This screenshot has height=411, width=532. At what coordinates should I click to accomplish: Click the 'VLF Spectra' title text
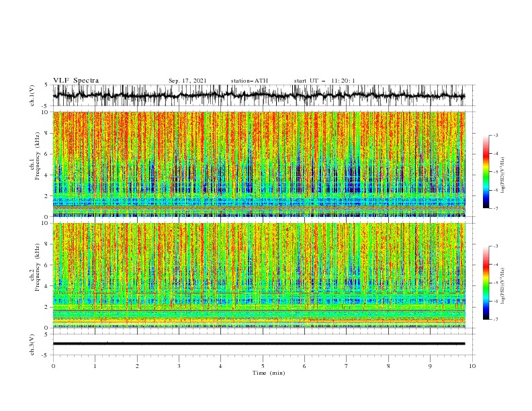coord(76,81)
